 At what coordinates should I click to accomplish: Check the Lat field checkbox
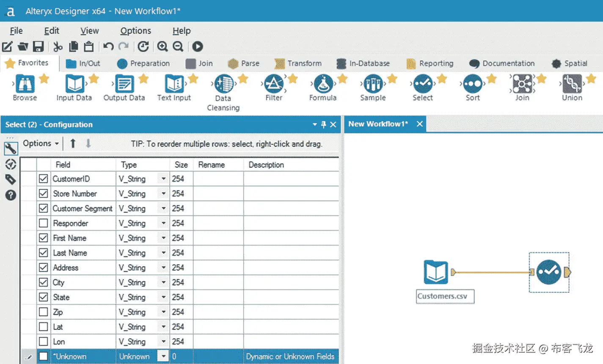[43, 327]
